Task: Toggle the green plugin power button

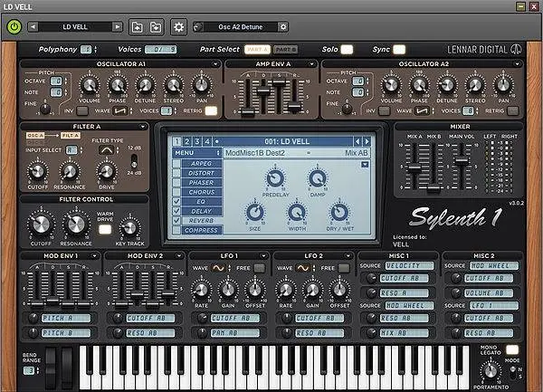Action: (x=14, y=27)
